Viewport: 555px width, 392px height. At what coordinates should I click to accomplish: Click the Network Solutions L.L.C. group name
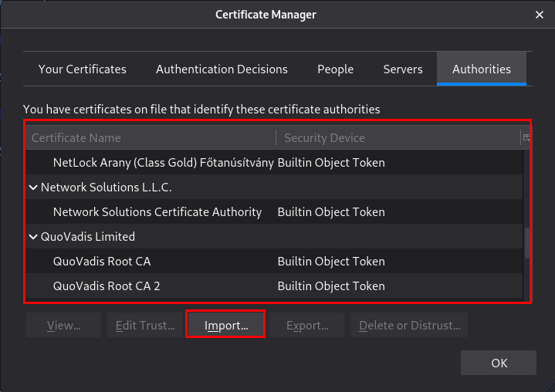[x=107, y=188]
